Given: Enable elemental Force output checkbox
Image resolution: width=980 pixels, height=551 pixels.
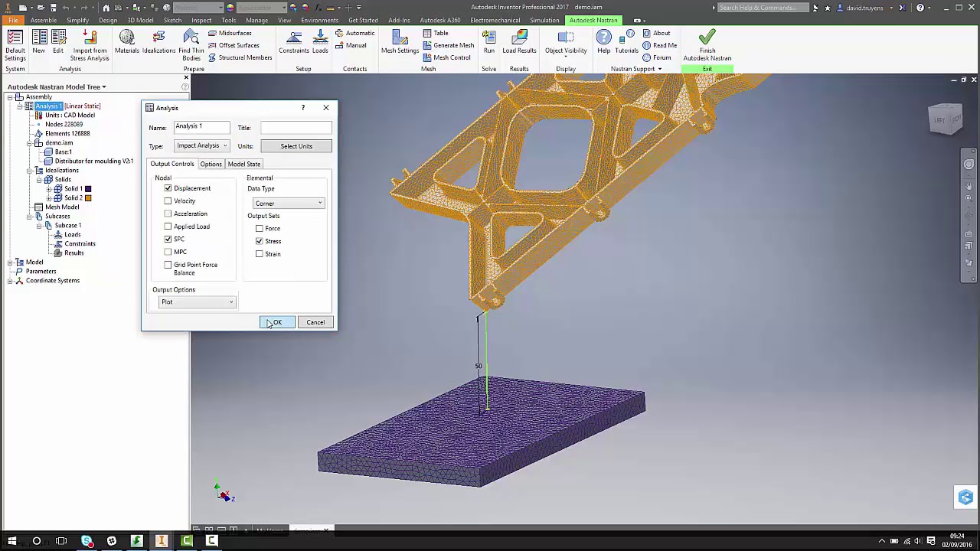Looking at the screenshot, I should tap(260, 229).
